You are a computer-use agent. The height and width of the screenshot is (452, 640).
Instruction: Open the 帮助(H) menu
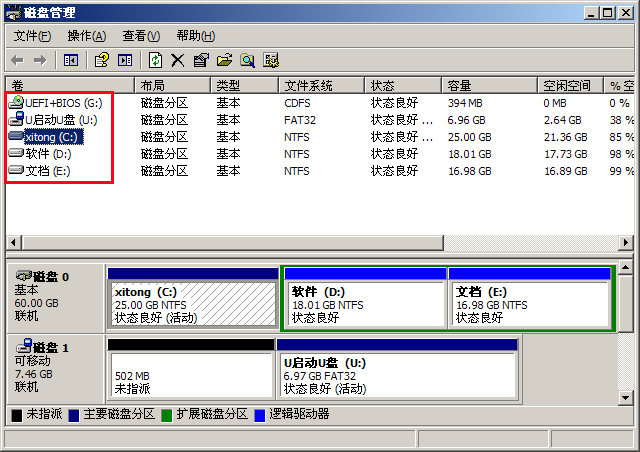click(196, 36)
